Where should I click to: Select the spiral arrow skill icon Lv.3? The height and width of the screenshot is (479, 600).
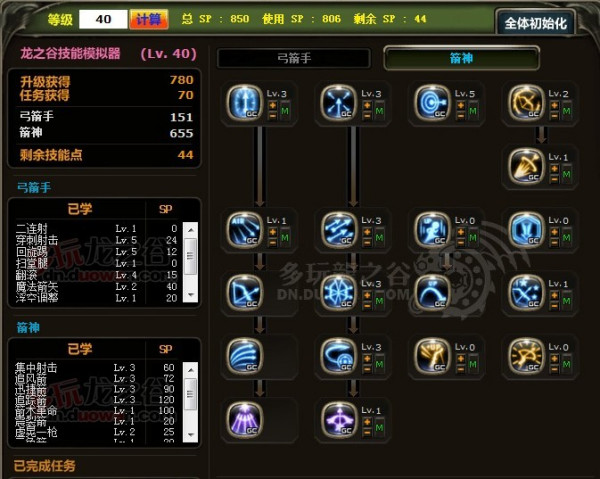(339, 356)
